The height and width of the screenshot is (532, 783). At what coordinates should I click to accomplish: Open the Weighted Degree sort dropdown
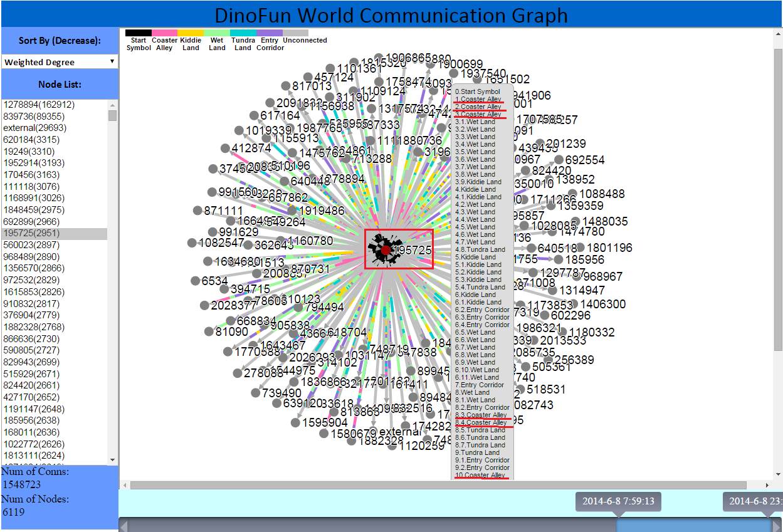(x=60, y=62)
